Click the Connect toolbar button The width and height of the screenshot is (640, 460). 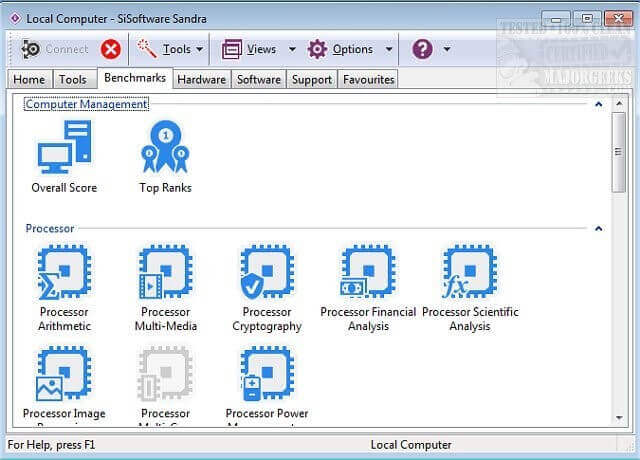click(54, 49)
